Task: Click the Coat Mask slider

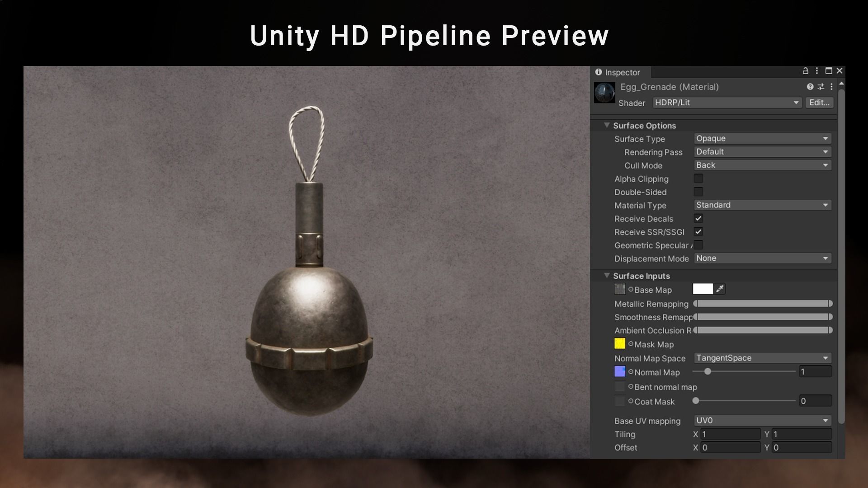Action: click(744, 401)
